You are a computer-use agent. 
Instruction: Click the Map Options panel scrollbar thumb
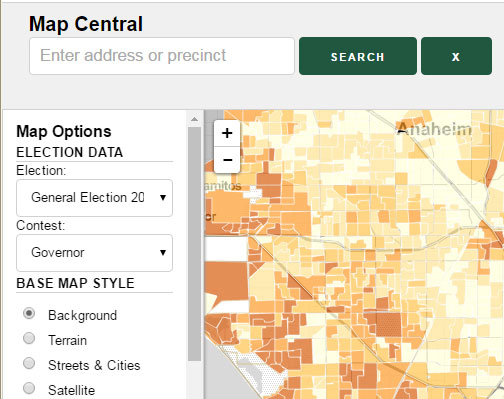pos(194,244)
